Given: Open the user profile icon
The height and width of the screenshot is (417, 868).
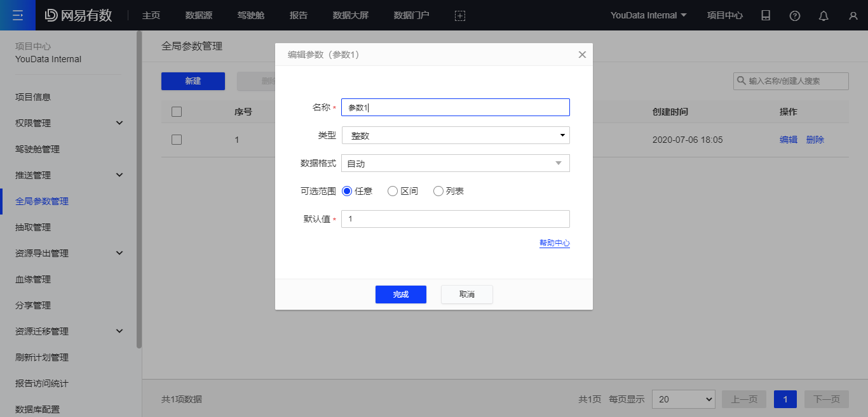Looking at the screenshot, I should pyautogui.click(x=853, y=15).
